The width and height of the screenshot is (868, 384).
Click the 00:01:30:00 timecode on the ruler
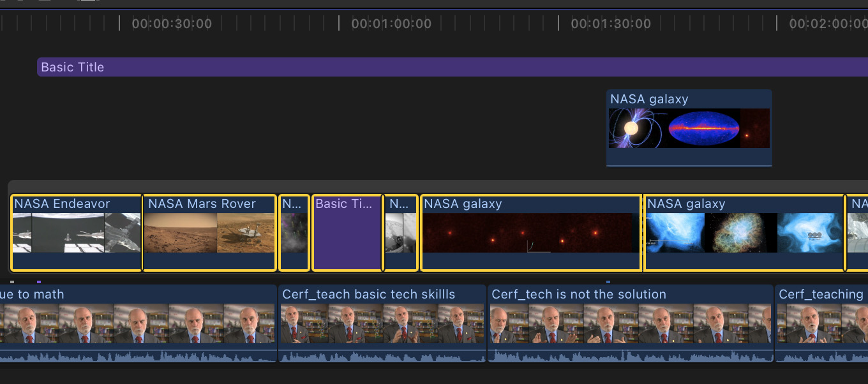click(611, 24)
